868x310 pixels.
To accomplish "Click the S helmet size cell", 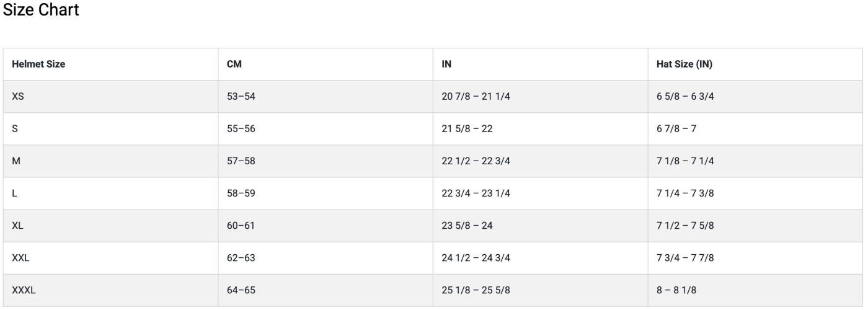I will (15, 129).
